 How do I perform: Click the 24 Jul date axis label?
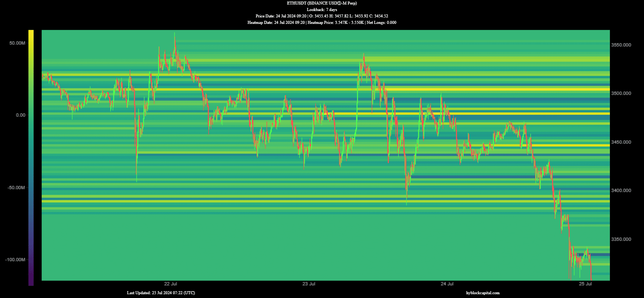tap(447, 284)
